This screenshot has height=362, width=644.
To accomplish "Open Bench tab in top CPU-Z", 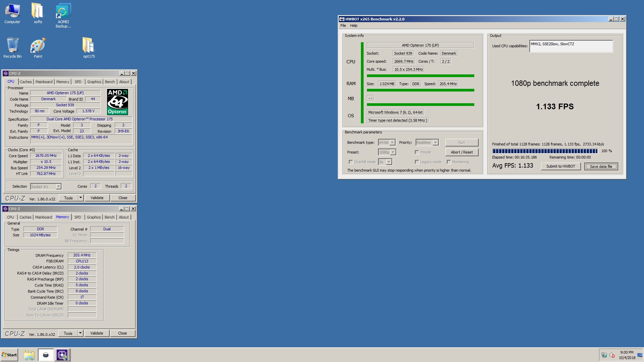I will point(110,82).
